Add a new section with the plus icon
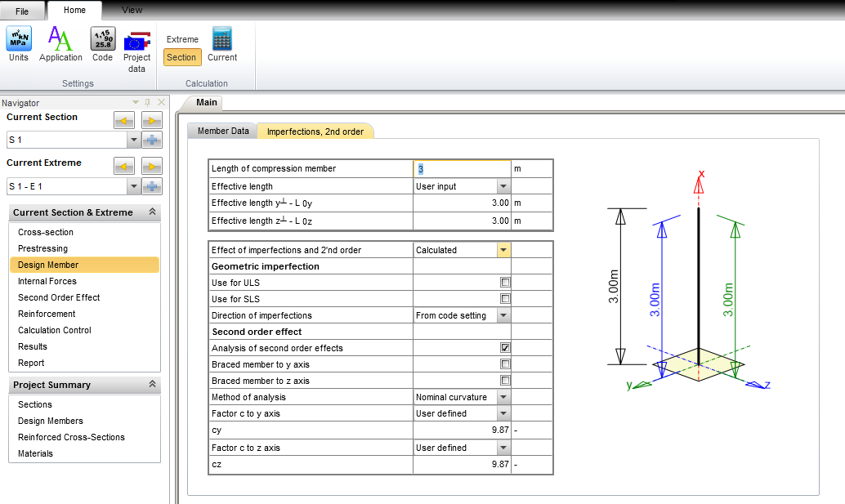Viewport: 845px width, 504px height. click(152, 139)
